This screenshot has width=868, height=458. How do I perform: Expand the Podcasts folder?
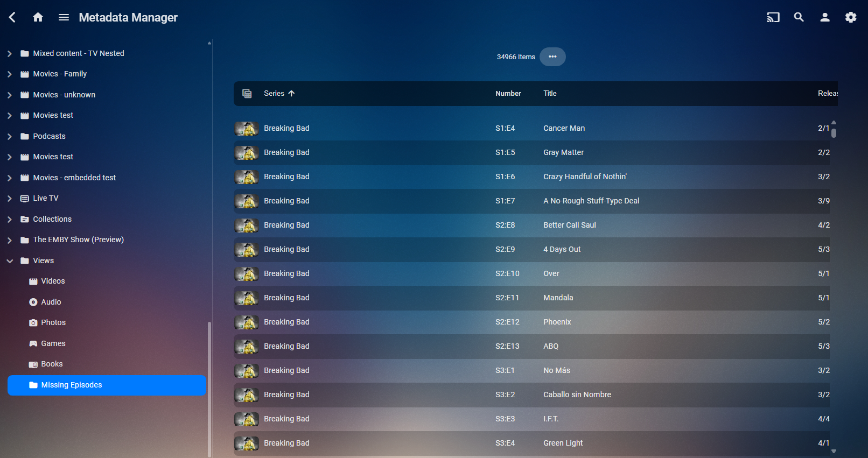[10, 136]
